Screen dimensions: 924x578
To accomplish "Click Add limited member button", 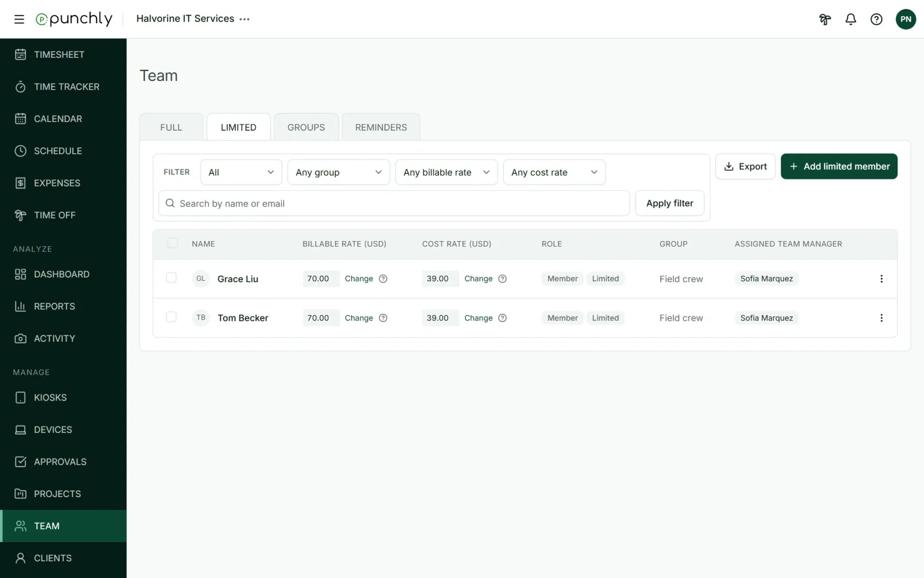I will pos(839,166).
